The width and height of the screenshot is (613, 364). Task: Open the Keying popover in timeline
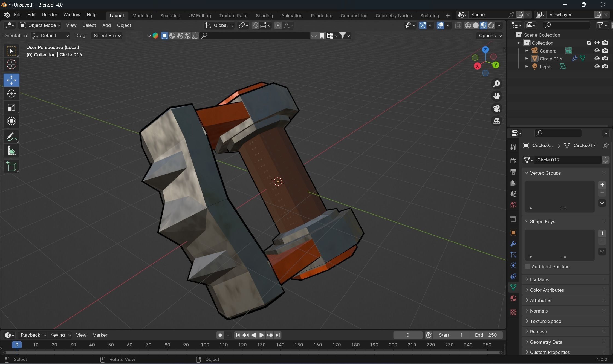click(60, 335)
